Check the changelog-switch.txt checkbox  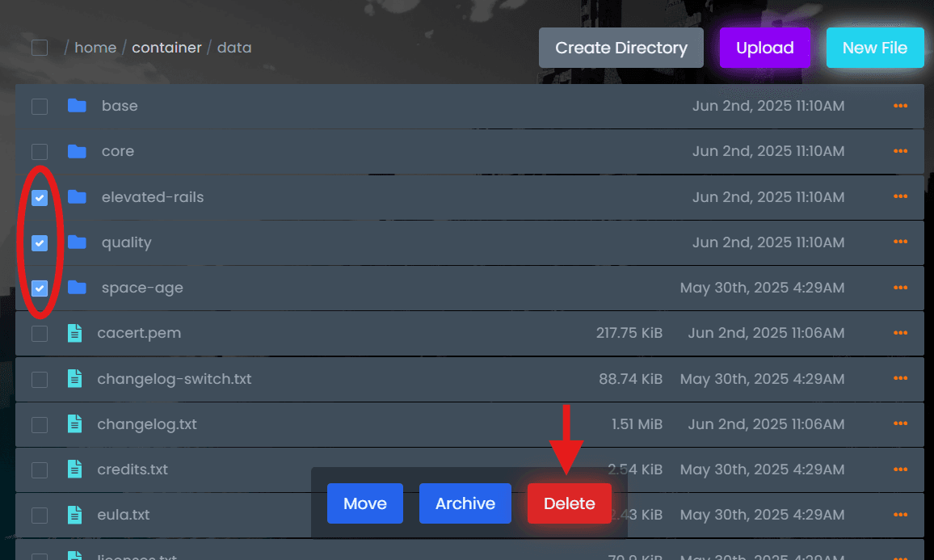40,380
